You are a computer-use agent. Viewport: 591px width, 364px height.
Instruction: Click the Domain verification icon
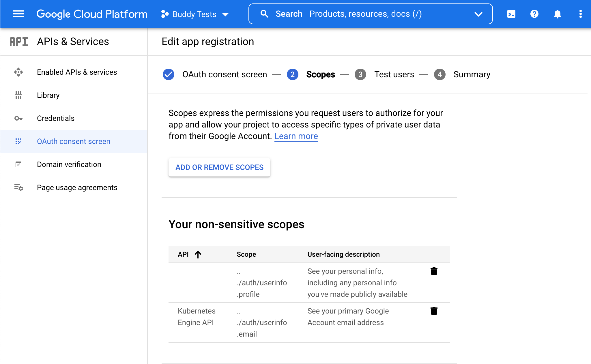tap(18, 164)
